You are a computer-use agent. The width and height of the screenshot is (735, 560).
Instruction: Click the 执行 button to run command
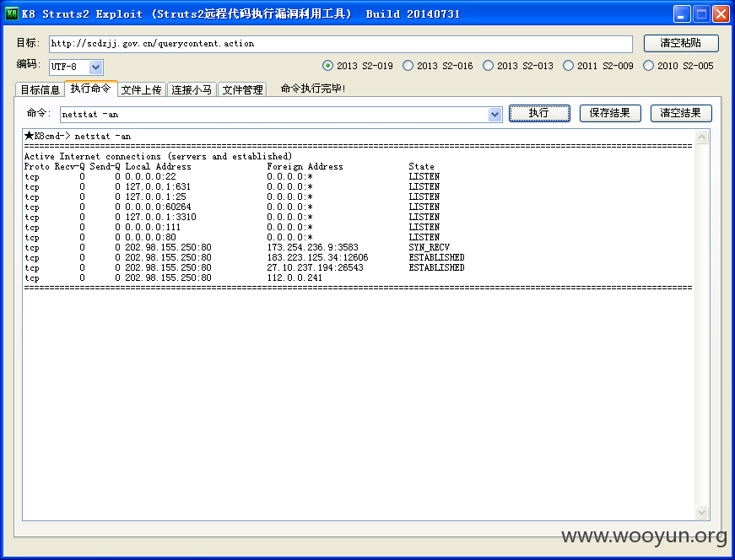point(539,113)
